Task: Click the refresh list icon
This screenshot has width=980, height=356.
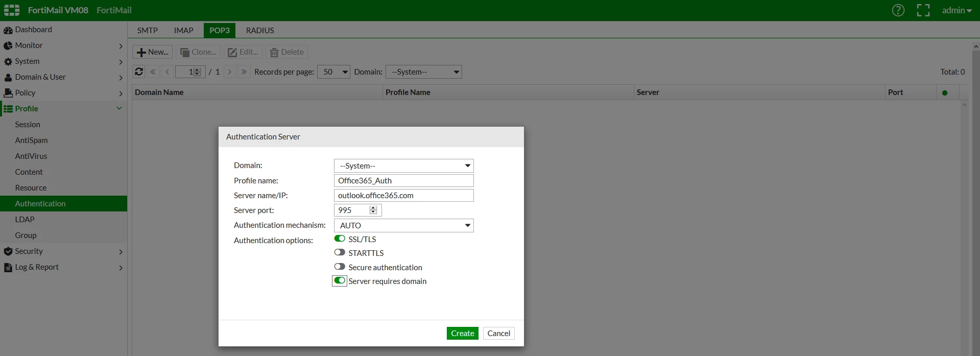Action: (139, 72)
